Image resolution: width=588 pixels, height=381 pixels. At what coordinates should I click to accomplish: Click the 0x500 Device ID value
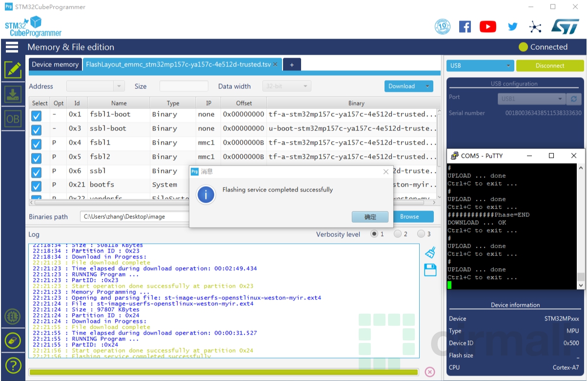(x=571, y=343)
